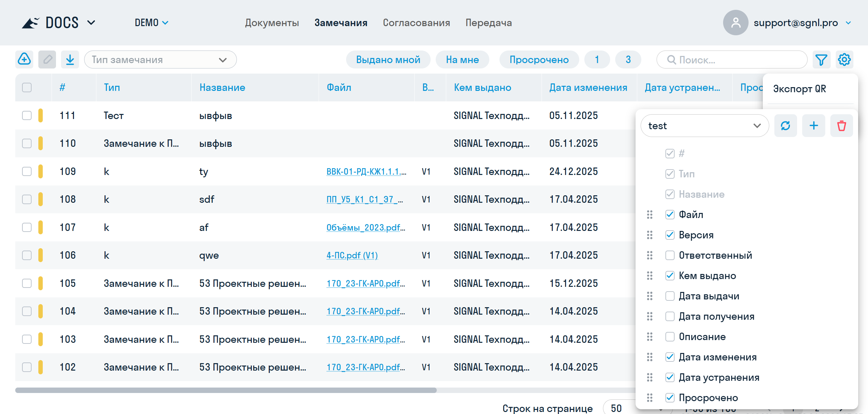Click the settings gear icon

(844, 60)
